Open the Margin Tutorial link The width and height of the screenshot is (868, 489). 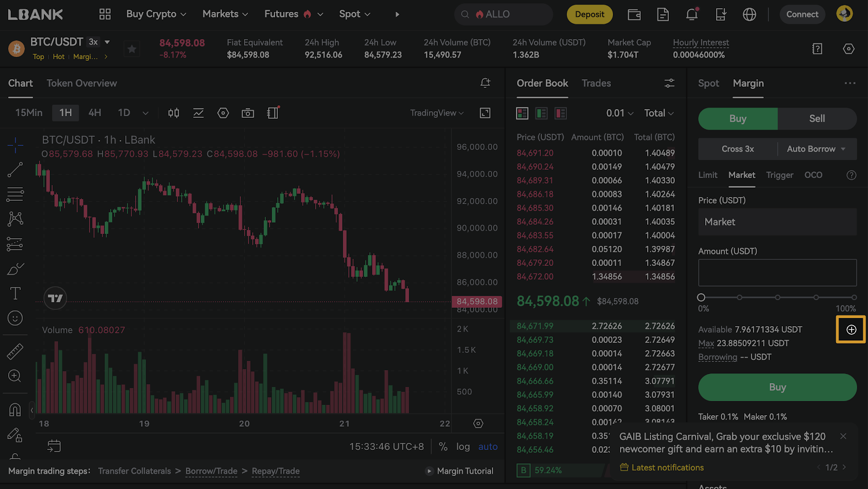(465, 471)
